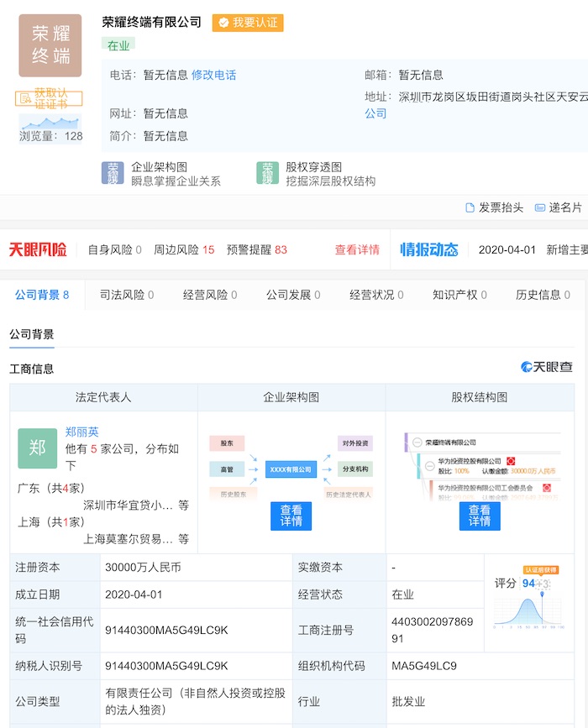Click the 发票抬头 document icon

point(470,207)
